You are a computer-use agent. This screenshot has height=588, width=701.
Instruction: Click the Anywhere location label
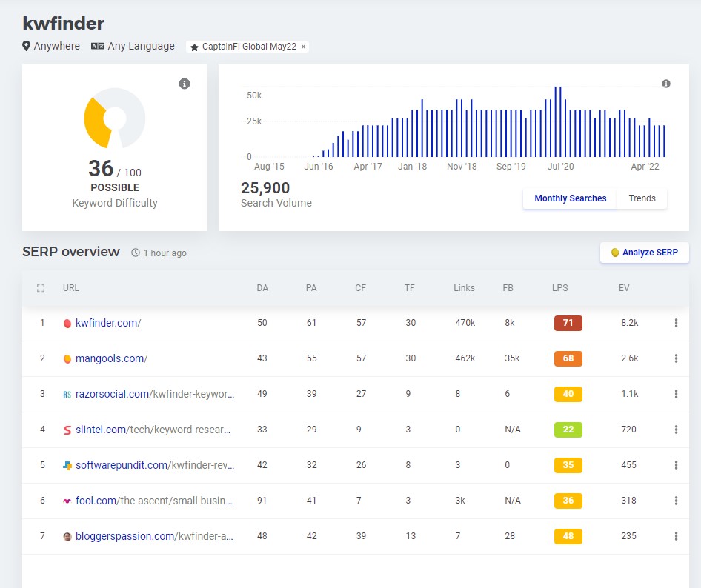(x=57, y=46)
